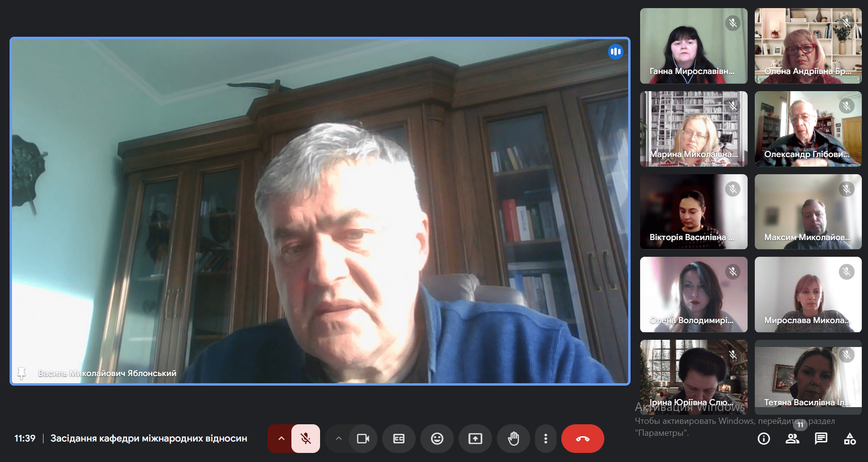Send an emoji reaction
This screenshot has width=868, height=462.
pos(437,439)
